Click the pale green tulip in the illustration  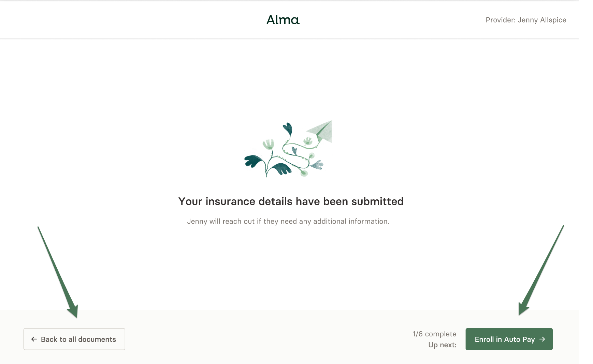pos(269,144)
